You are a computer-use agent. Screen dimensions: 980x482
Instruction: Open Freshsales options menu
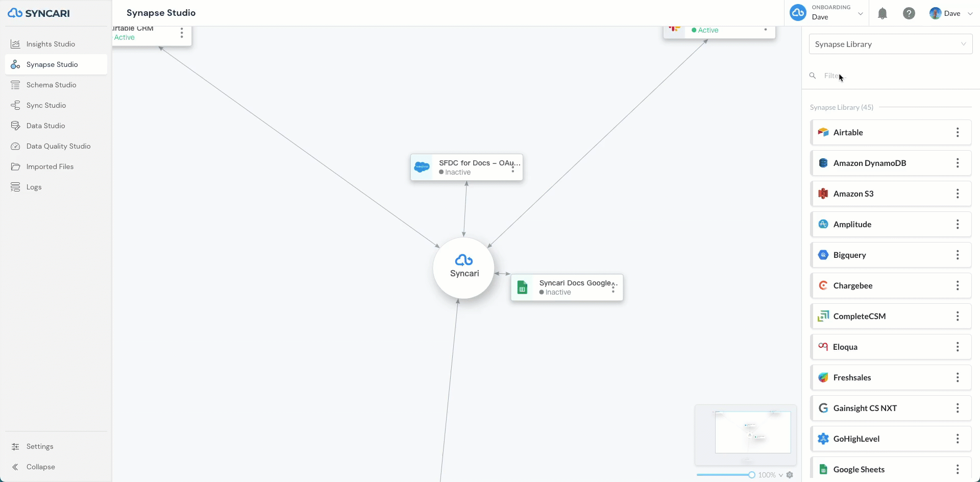958,377
